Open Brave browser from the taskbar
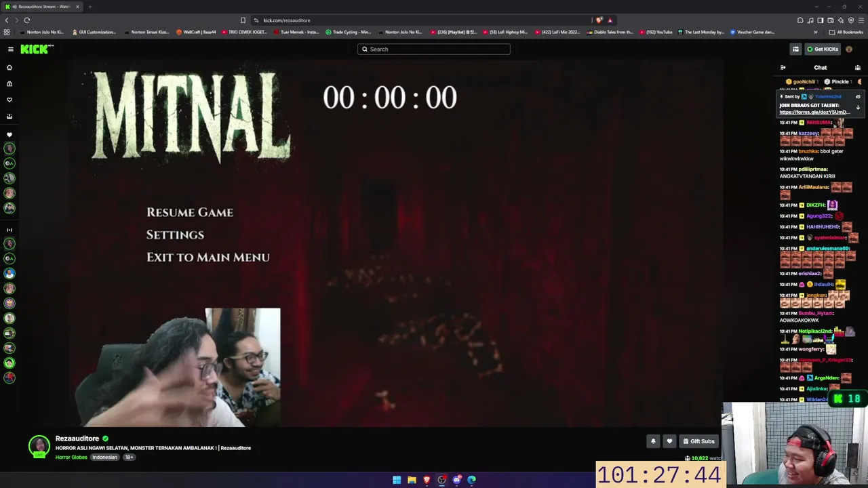This screenshot has height=488, width=868. point(427,480)
